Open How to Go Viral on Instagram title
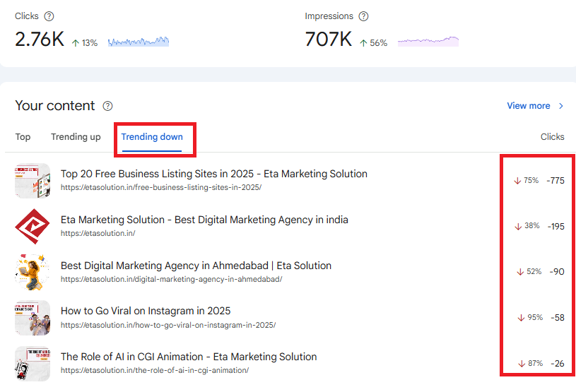The width and height of the screenshot is (576, 392). [x=146, y=311]
